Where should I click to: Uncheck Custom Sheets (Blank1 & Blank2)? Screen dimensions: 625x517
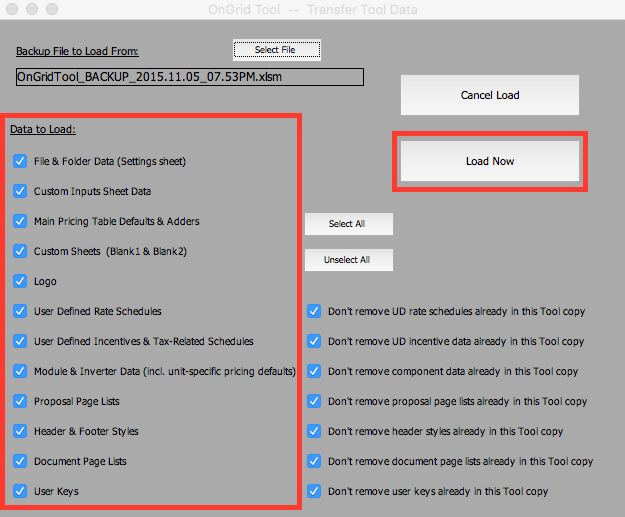[x=21, y=251]
